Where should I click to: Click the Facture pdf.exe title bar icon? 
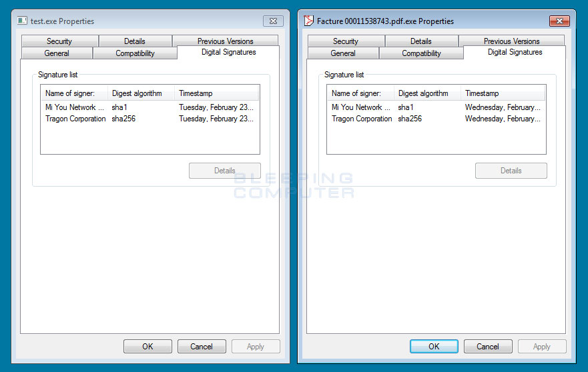(x=308, y=21)
